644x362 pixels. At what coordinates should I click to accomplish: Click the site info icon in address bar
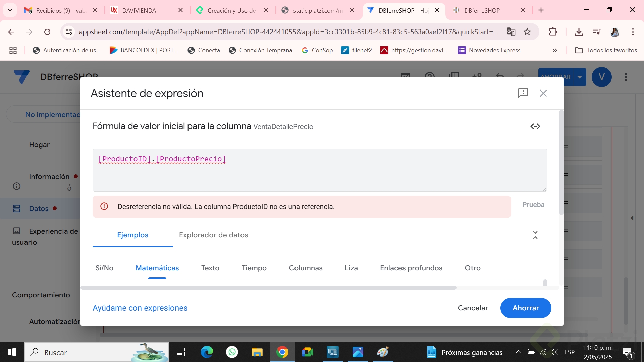coord(69,32)
